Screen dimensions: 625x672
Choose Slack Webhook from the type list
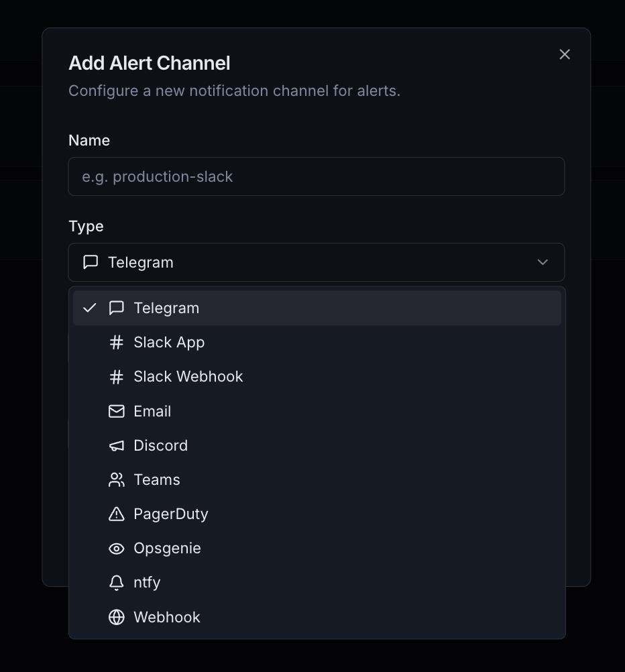pos(188,377)
